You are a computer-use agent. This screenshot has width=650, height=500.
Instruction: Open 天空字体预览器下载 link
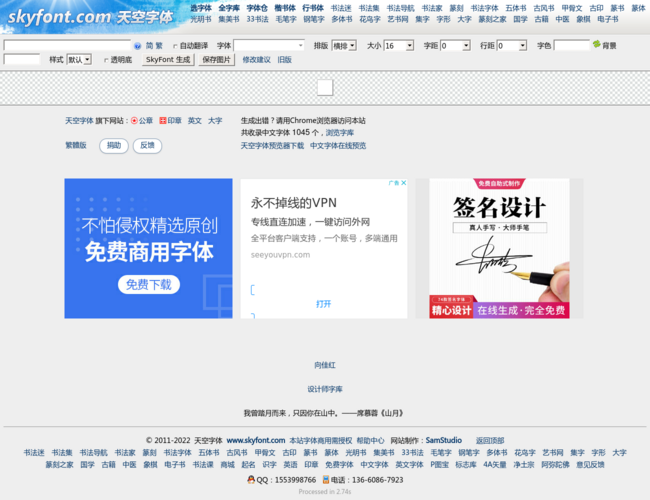pyautogui.click(x=272, y=146)
